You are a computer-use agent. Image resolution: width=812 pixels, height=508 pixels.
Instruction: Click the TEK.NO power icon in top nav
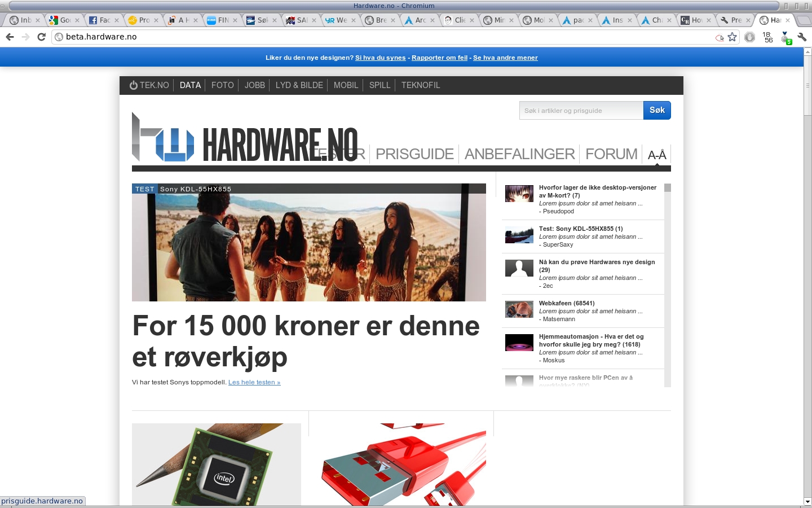pos(133,85)
